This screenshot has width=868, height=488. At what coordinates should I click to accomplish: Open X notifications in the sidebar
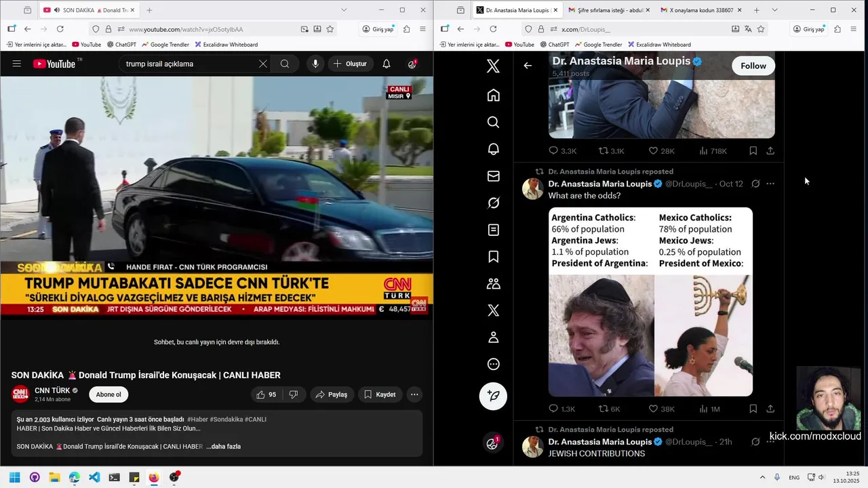point(493,149)
